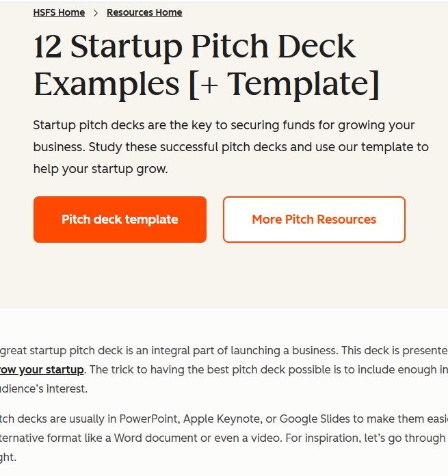Image resolution: width=448 pixels, height=476 pixels.
Task: Go to Resources Home breadcrumb
Action: coord(144,12)
